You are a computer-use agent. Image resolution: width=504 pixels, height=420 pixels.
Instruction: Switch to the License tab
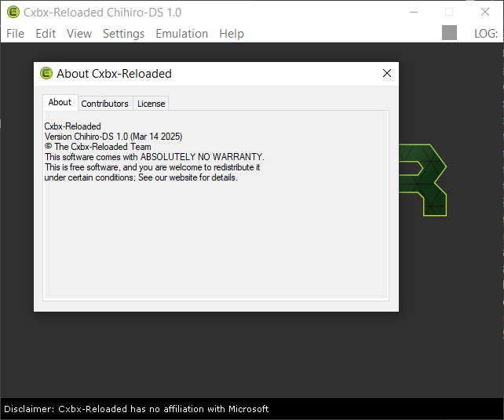[x=151, y=104]
